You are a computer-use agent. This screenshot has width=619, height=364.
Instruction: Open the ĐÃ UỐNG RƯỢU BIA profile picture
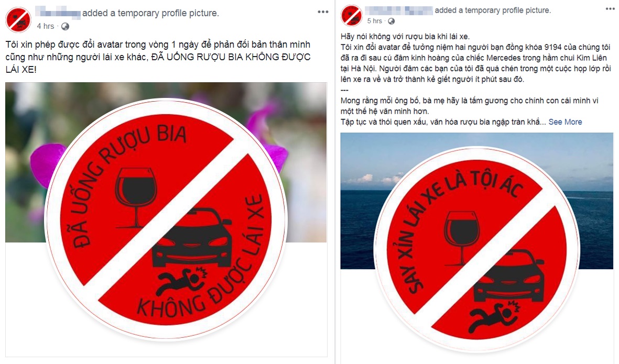(166, 219)
